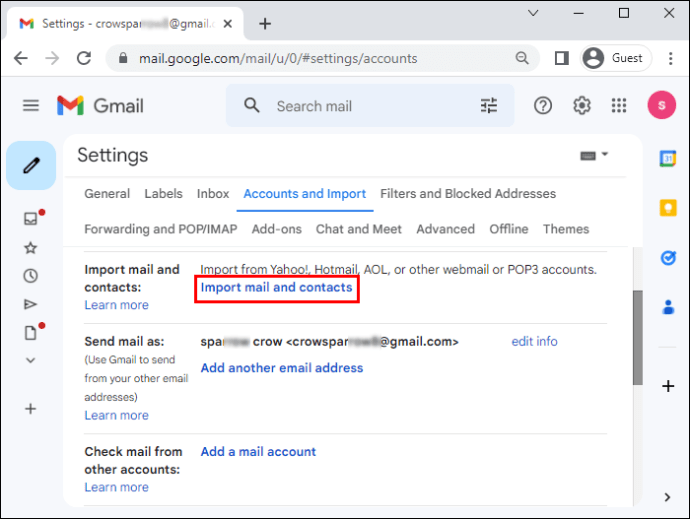Open Guest profile button

[615, 58]
